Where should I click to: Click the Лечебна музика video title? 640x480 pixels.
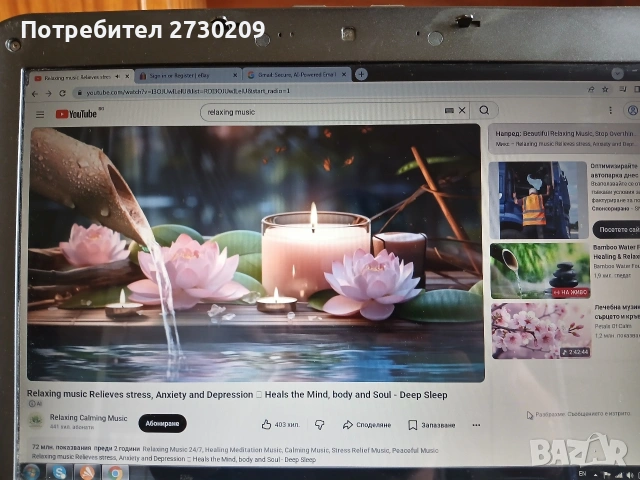click(x=617, y=312)
